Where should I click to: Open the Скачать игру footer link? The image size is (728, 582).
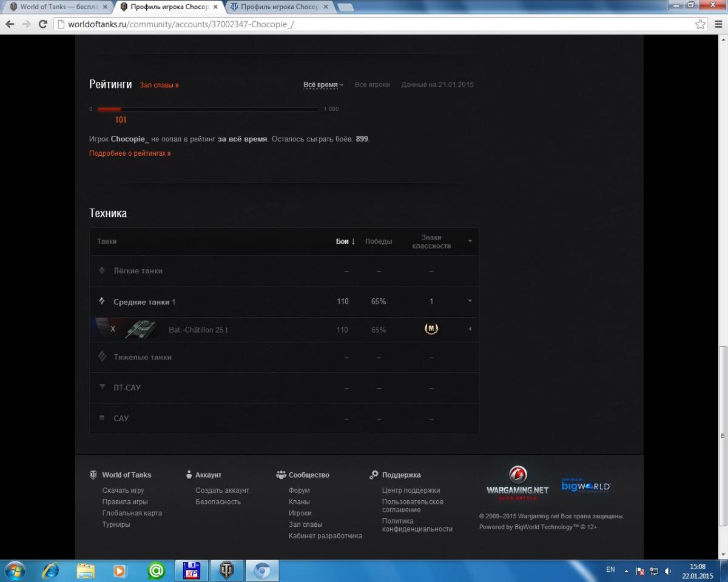coord(123,490)
